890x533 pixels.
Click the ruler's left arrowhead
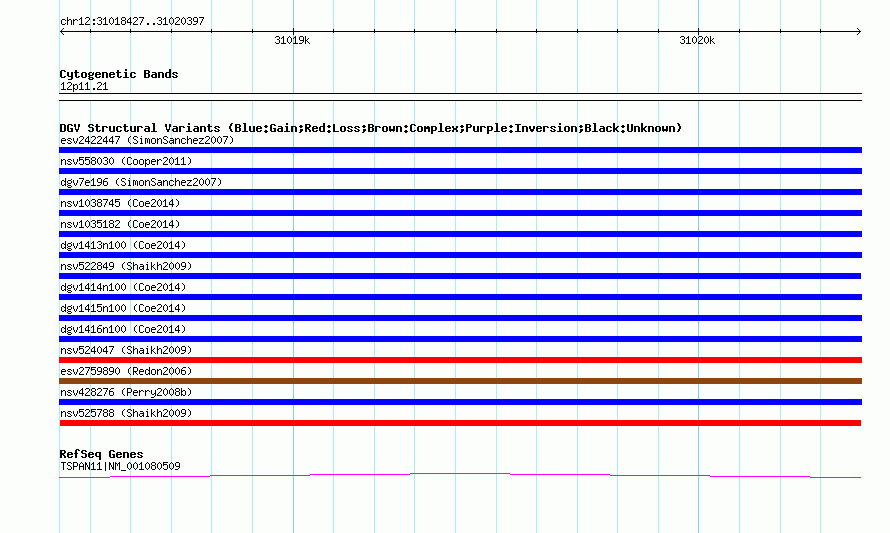pyautogui.click(x=62, y=32)
